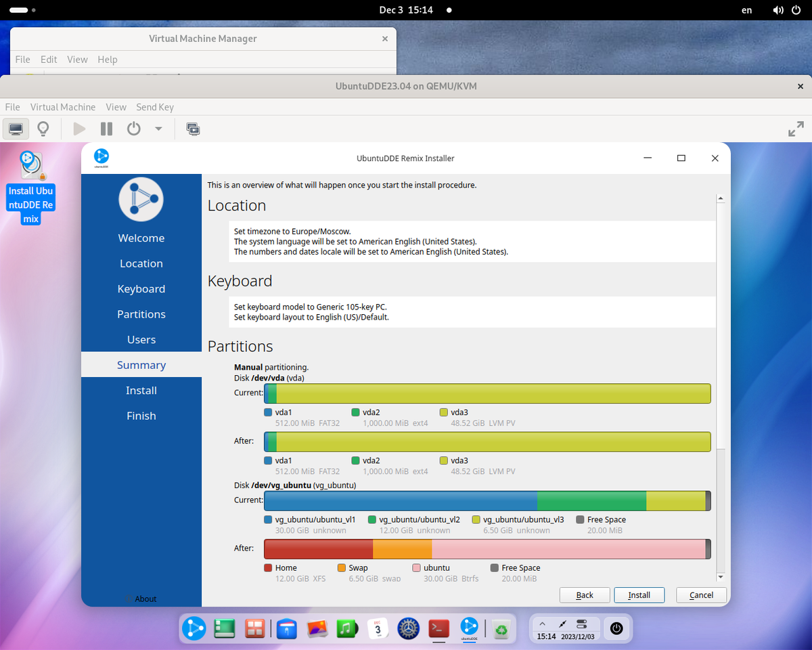Image resolution: width=812 pixels, height=650 pixels.
Task: Click the manage snapshots toolbar icon
Action: pyautogui.click(x=193, y=128)
